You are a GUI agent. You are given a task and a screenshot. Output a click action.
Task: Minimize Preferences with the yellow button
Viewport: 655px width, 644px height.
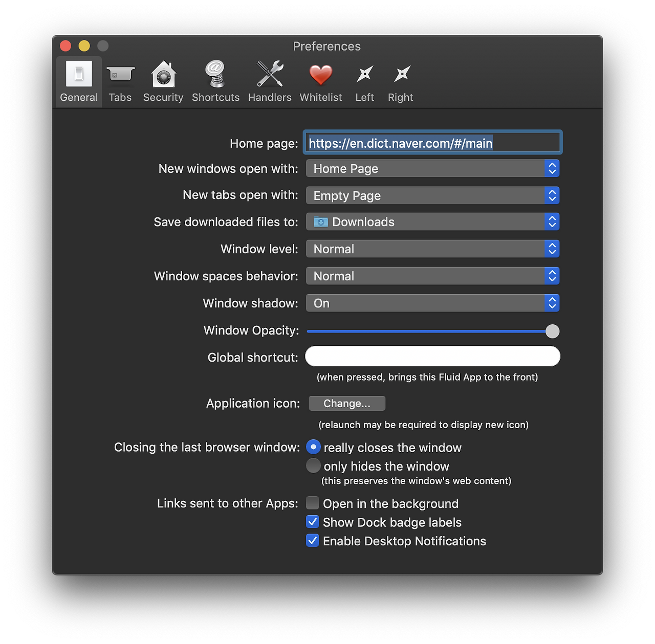[x=84, y=46]
